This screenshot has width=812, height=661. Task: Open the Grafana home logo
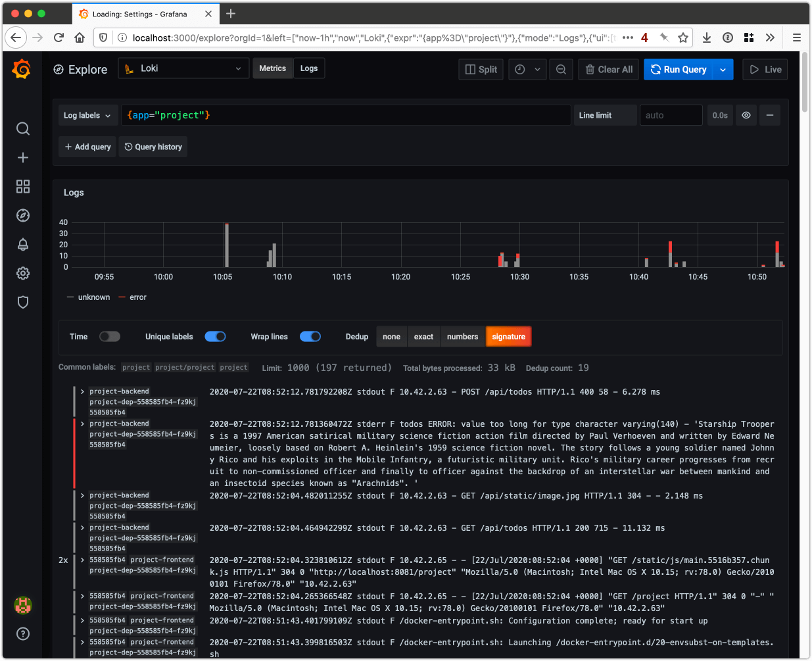tap(22, 69)
